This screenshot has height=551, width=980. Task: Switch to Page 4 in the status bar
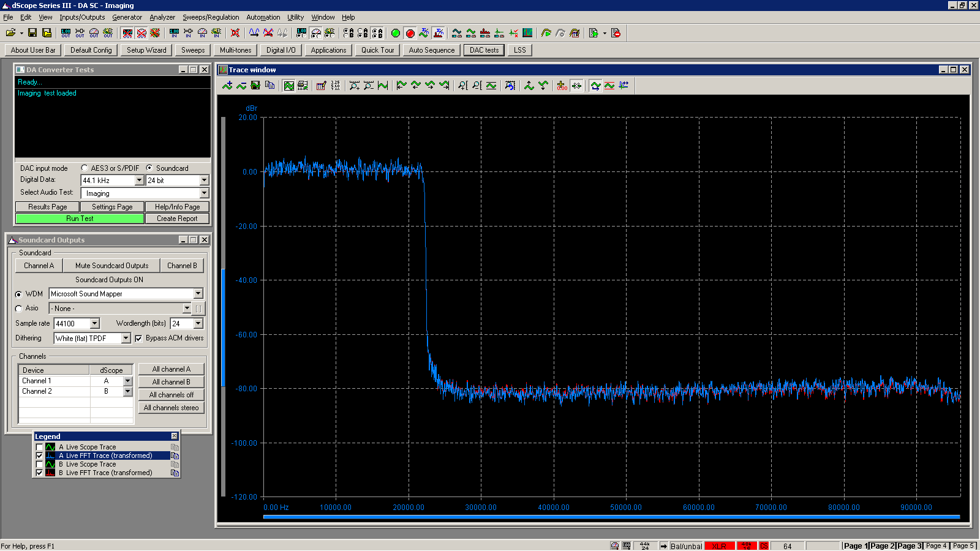tap(936, 545)
